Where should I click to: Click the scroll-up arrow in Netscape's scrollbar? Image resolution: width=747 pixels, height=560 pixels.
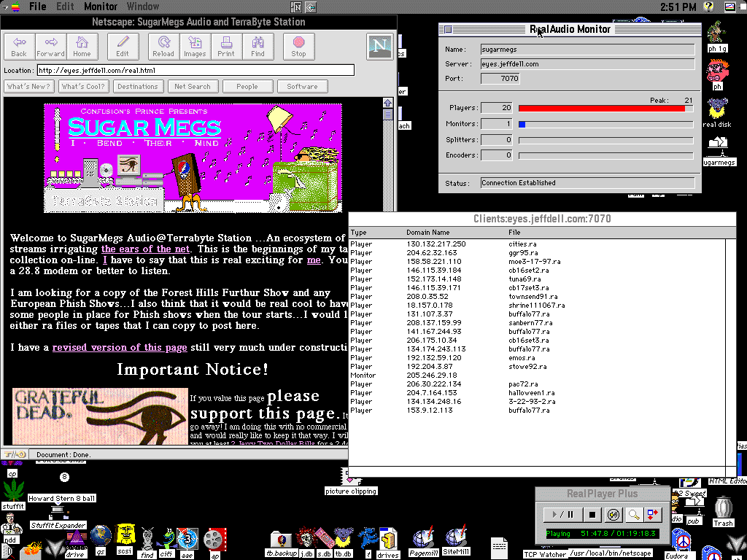(x=388, y=103)
